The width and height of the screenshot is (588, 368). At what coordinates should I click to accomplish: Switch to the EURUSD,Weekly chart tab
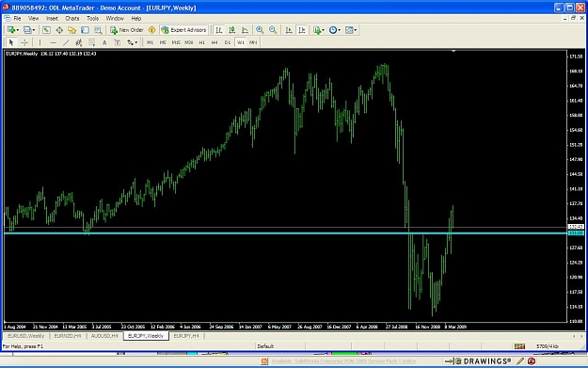26,336
